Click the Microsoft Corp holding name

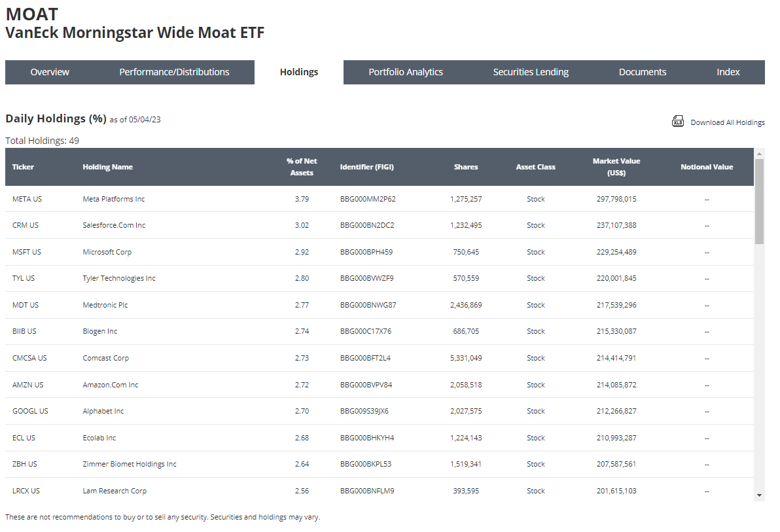pos(107,252)
